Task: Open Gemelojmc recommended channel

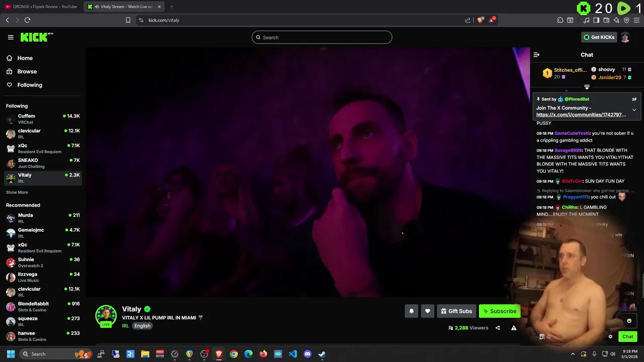Action: tap(43, 233)
